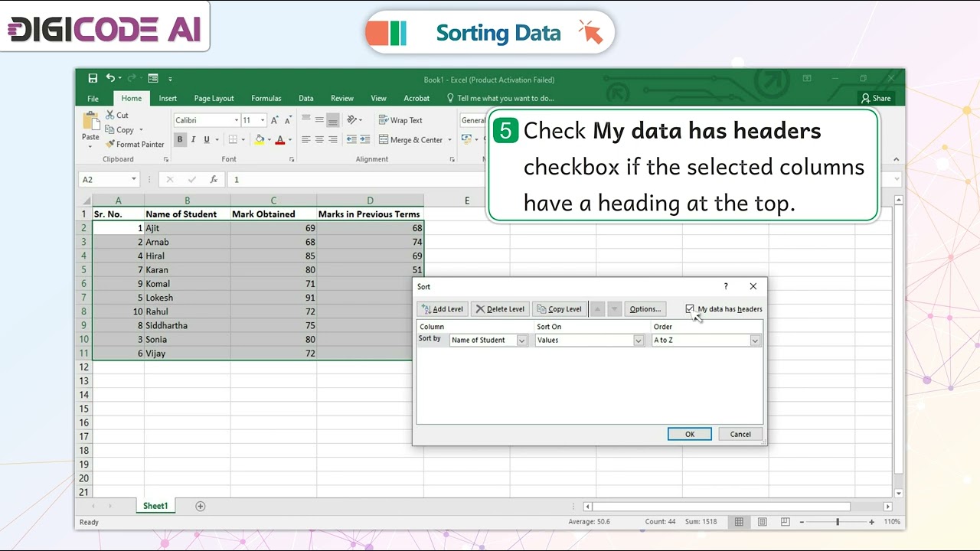Click Increase Indent icon
980x551 pixels.
[x=364, y=139]
